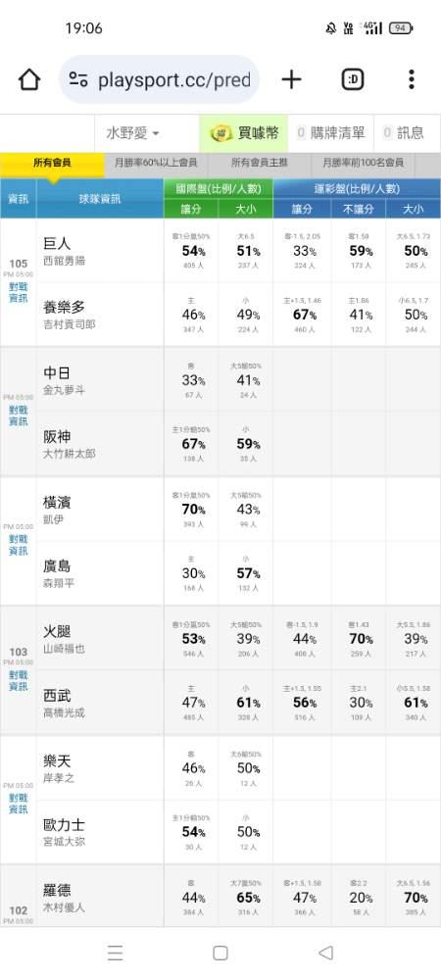Screen dimensions: 441x980
Task: Select the 月勝率前100名會員 tab
Action: coord(363,163)
